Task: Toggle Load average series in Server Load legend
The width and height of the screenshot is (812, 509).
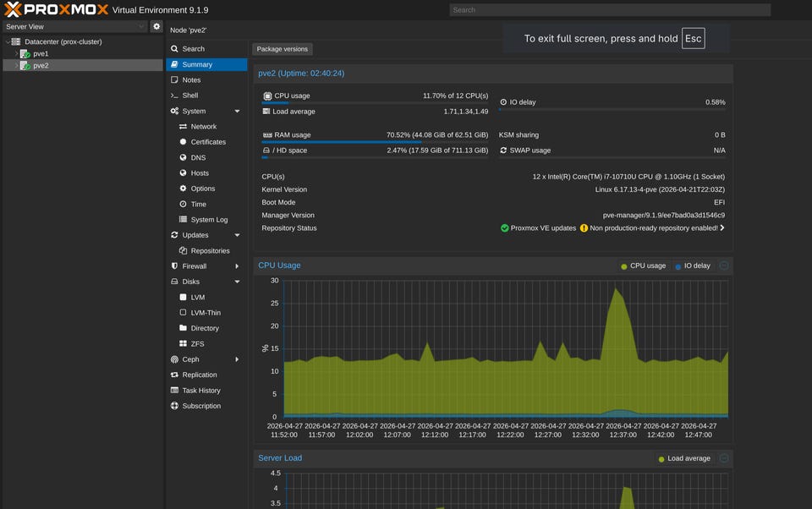Action: pyautogui.click(x=684, y=458)
